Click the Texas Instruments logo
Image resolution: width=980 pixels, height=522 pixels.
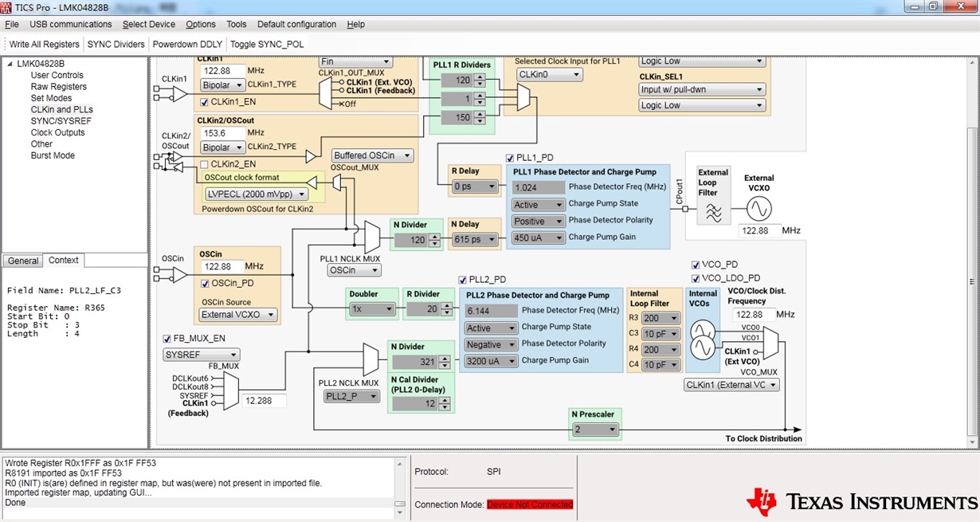861,500
